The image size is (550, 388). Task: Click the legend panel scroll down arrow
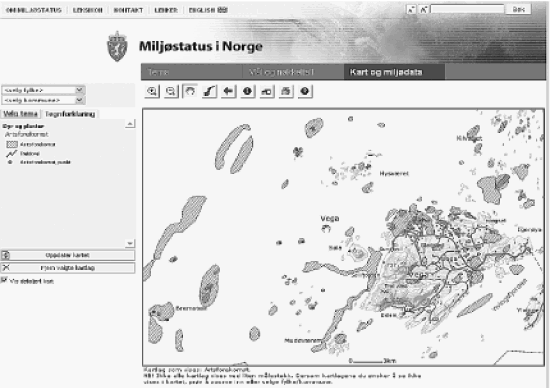[130, 243]
